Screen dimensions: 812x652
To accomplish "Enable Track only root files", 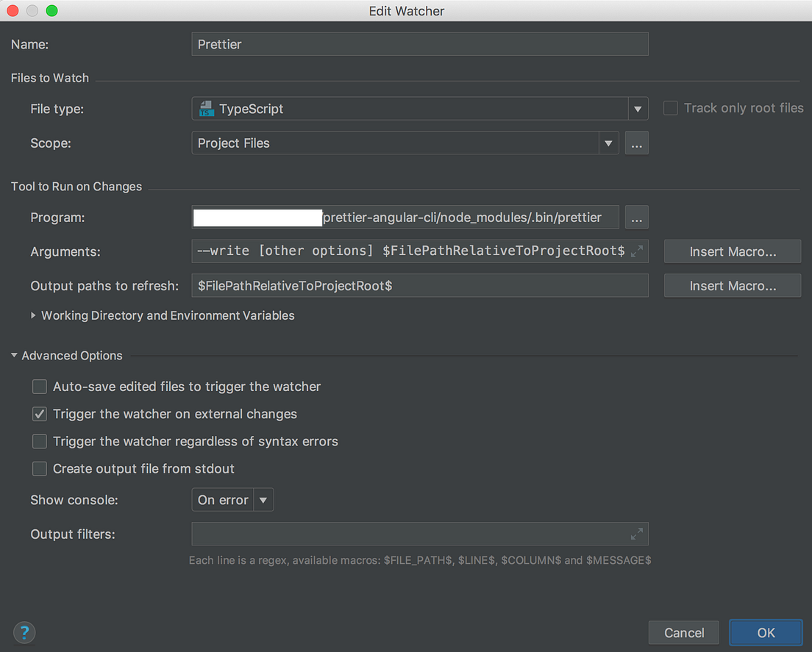I will [670, 107].
